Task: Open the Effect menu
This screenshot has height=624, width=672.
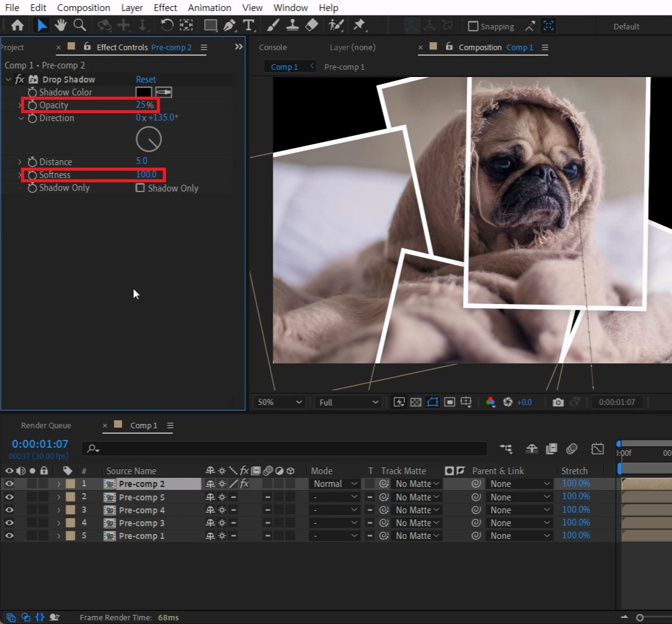Action: tap(166, 8)
